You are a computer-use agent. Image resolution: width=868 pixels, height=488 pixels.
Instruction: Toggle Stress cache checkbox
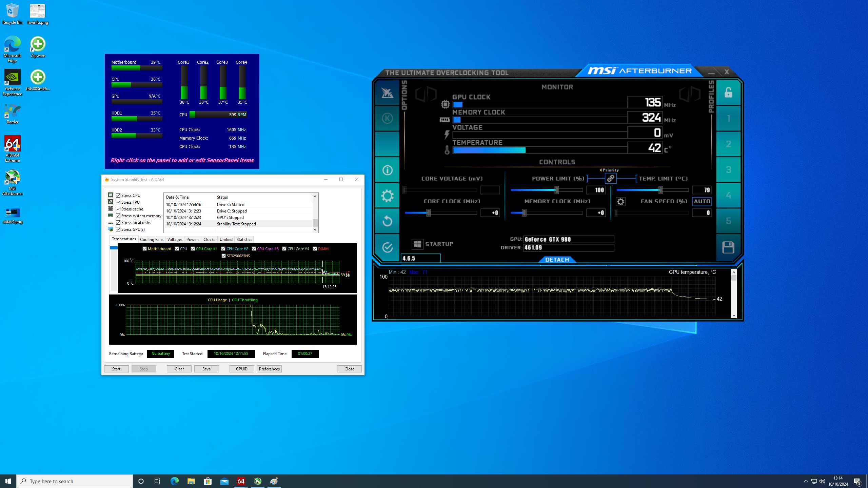point(118,209)
